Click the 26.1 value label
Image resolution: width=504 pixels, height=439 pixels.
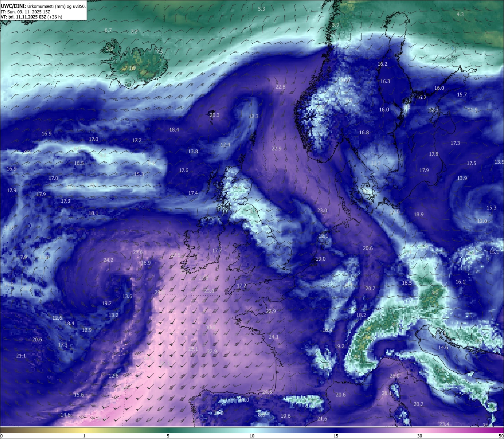pos(387,393)
